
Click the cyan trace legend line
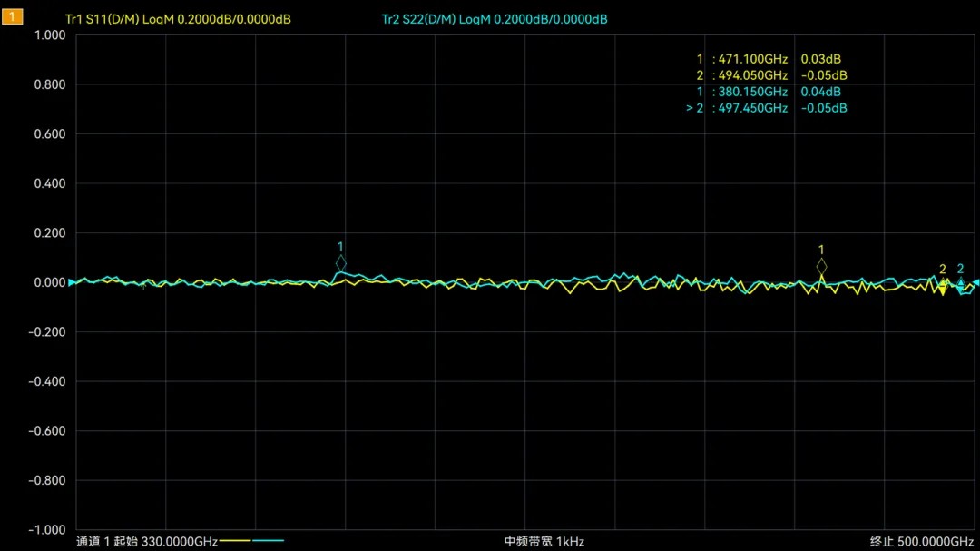[x=269, y=541]
